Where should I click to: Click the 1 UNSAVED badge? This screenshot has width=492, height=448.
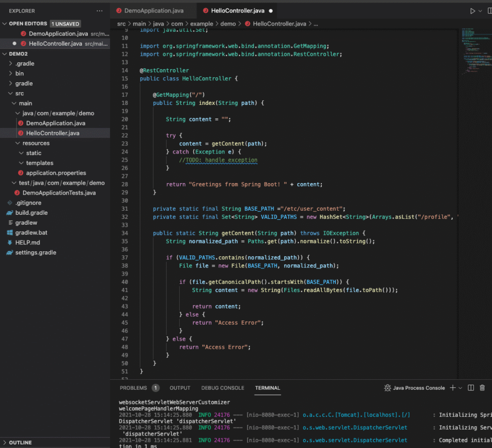[65, 24]
